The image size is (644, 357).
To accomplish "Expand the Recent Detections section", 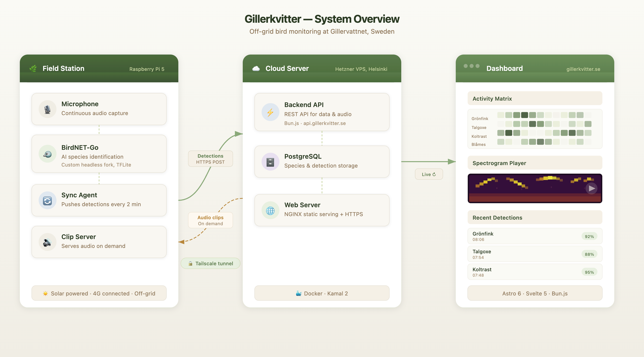I will [x=535, y=217].
